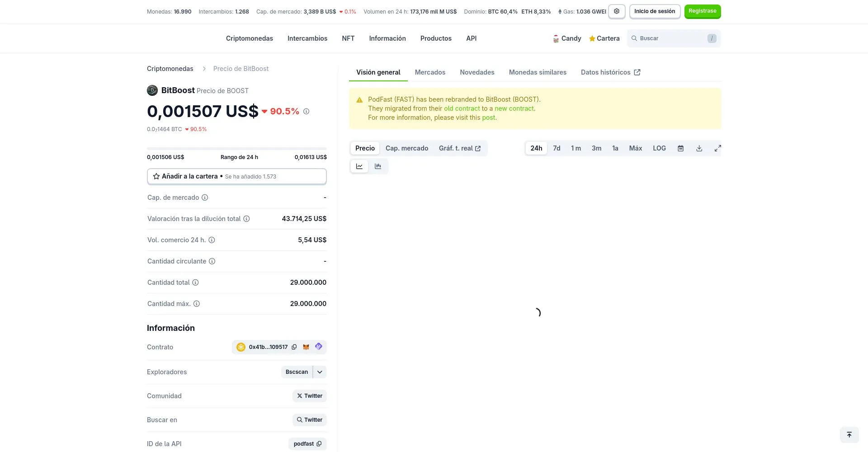This screenshot has height=452, width=868.
Task: Click info icon for Cantidad total
Action: click(195, 282)
